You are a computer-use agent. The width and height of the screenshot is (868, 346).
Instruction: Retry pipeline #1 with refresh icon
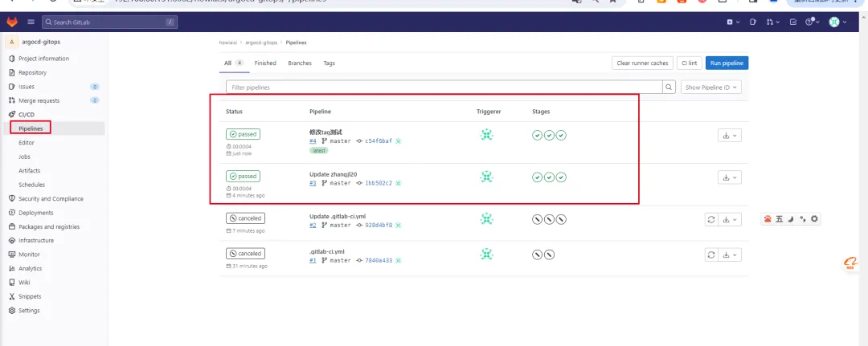pos(711,254)
